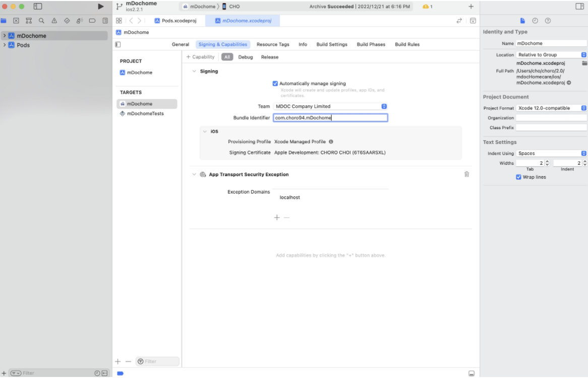This screenshot has width=588, height=378.
Task: Open the Pods.xcodeproj editor tab
Action: point(175,21)
